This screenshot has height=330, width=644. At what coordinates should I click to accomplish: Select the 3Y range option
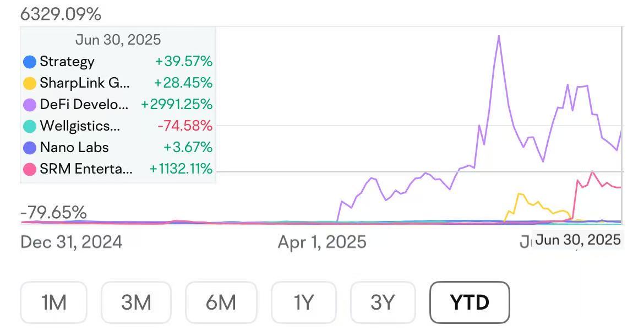coord(383,302)
